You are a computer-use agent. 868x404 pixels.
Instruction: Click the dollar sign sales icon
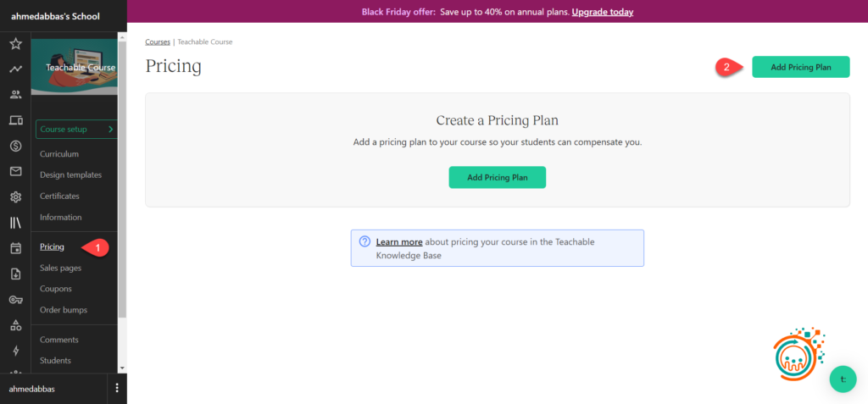tap(15, 146)
